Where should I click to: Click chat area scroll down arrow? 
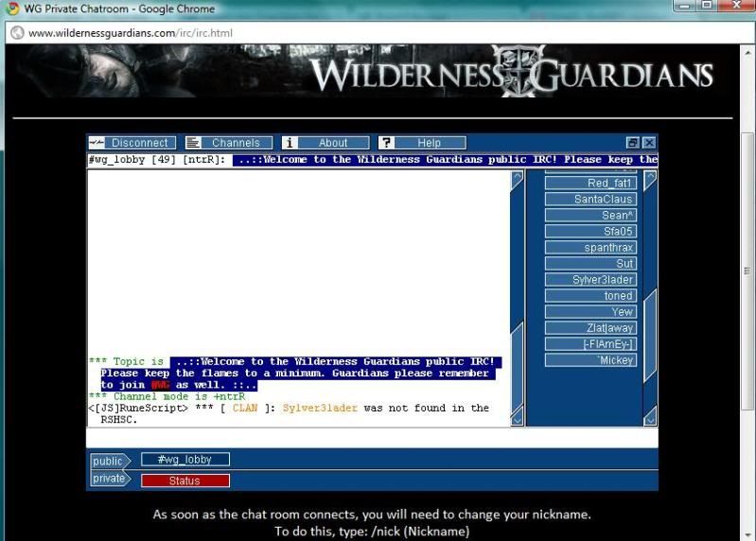[x=517, y=416]
